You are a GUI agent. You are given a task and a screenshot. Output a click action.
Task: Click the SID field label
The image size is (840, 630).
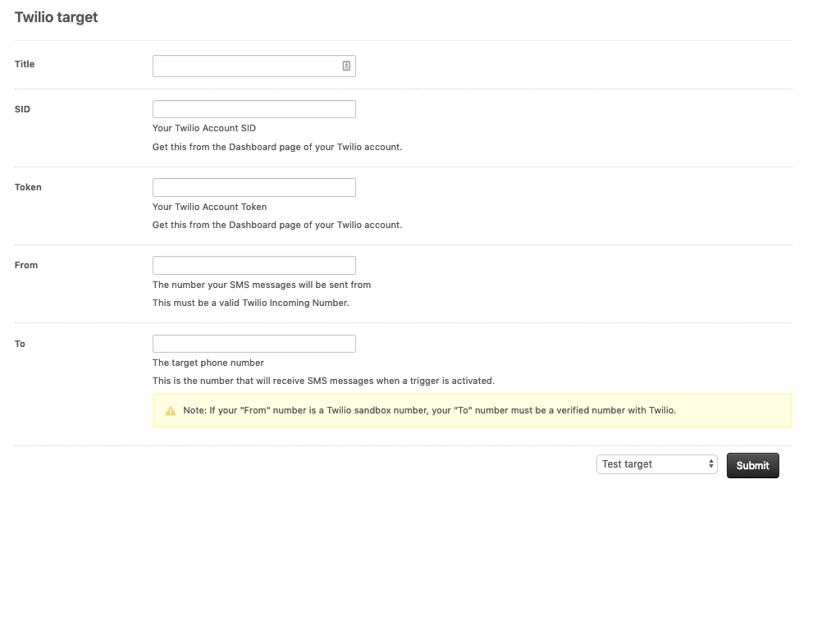pos(22,109)
